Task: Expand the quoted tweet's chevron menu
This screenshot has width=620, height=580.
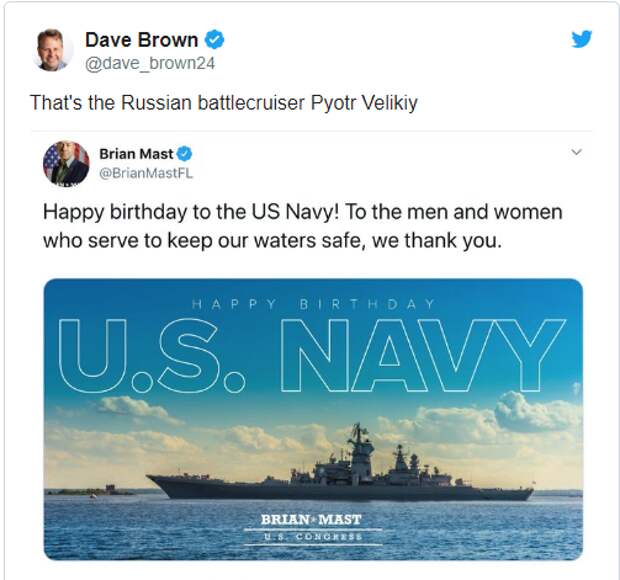Action: click(575, 153)
